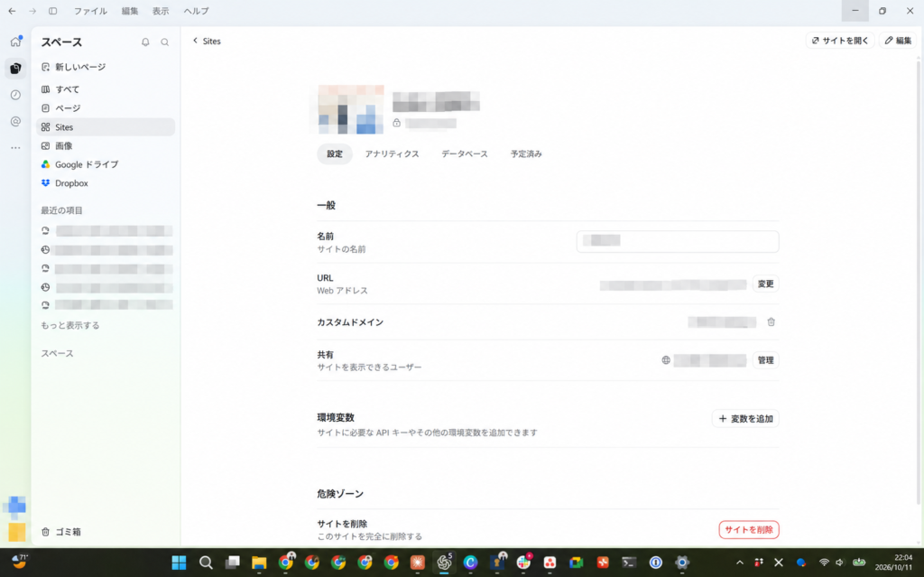Viewport: 924px width, 577px height.
Task: Open Dropbox in sidebar
Action: pos(106,183)
